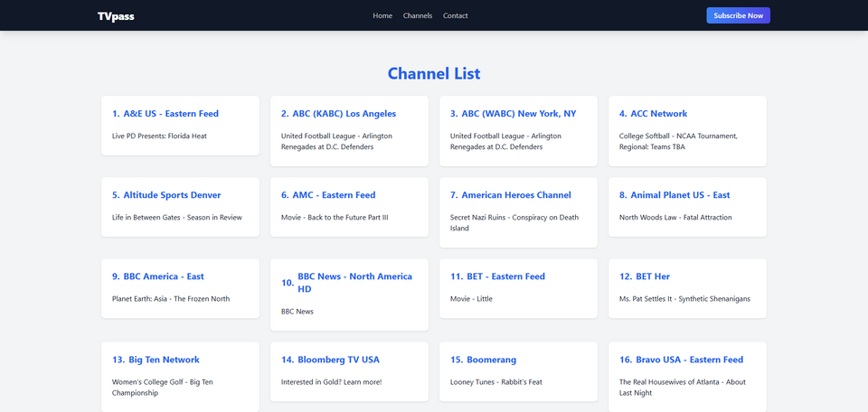868x412 pixels.
Task: Open American Heroes Channel title
Action: 516,194
